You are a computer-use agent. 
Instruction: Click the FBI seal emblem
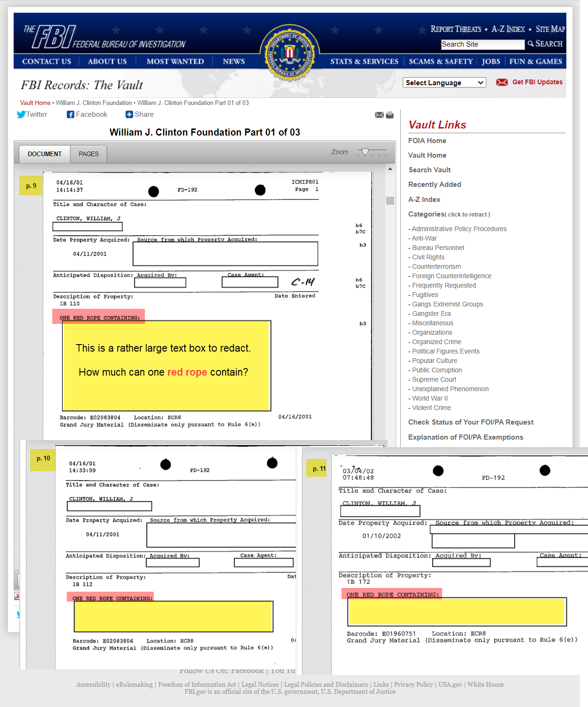(290, 53)
